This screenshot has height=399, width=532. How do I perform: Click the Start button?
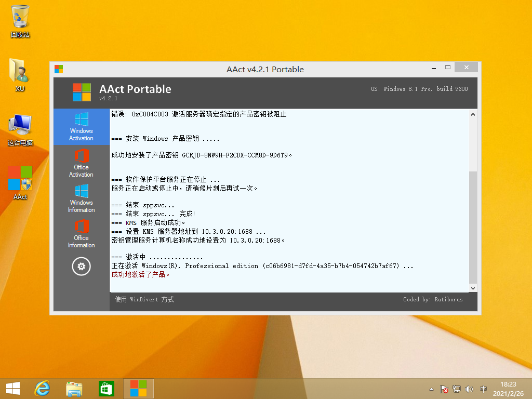[x=12, y=388]
